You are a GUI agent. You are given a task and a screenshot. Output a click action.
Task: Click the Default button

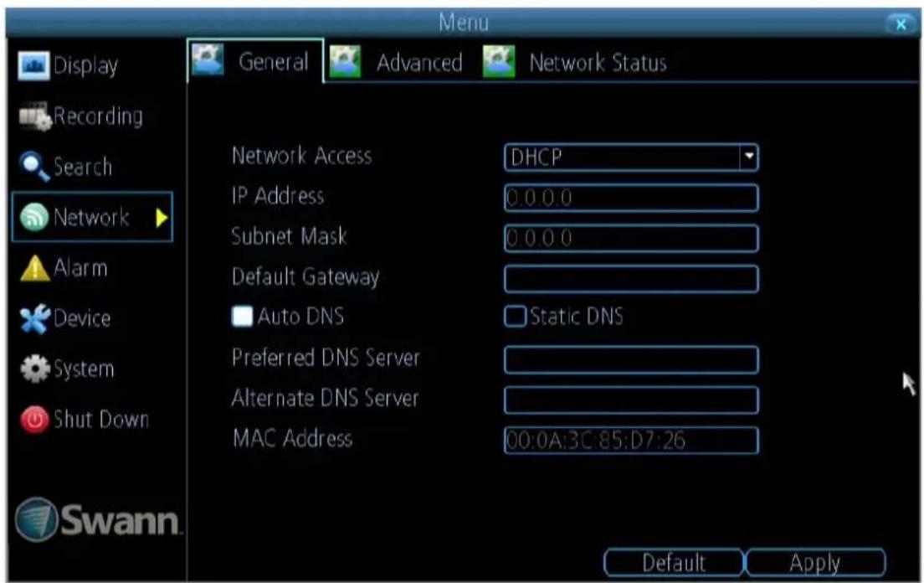coord(674,562)
